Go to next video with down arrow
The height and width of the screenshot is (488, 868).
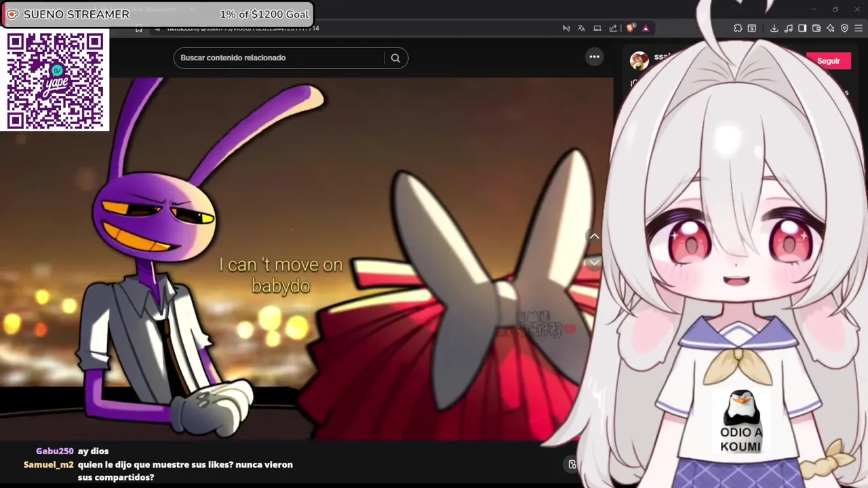pyautogui.click(x=594, y=262)
